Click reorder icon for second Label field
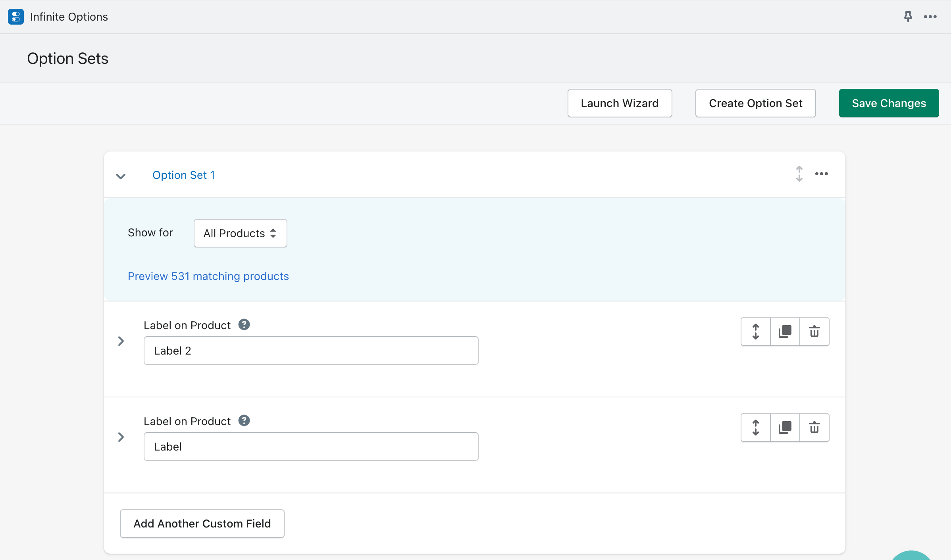The width and height of the screenshot is (951, 560). point(755,428)
